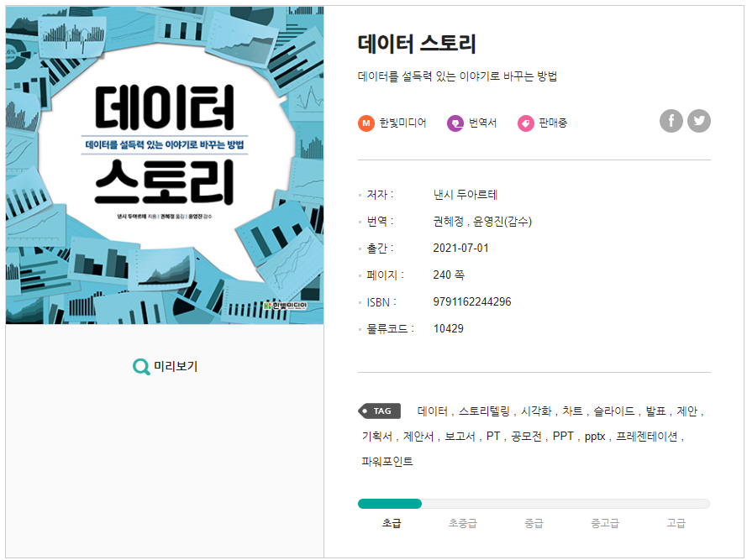Click the 페이지 field label
The width and height of the screenshot is (747, 560).
pyautogui.click(x=385, y=275)
